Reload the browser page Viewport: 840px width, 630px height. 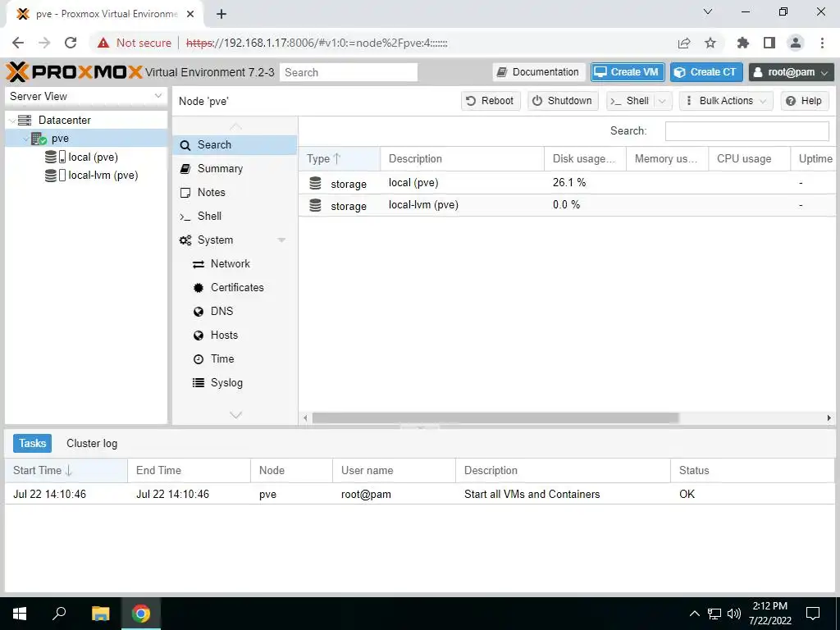point(71,43)
